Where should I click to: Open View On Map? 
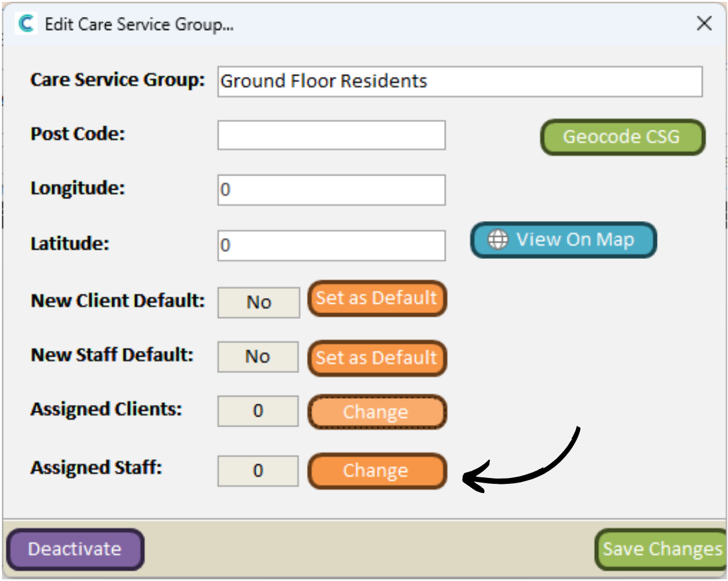tap(563, 240)
